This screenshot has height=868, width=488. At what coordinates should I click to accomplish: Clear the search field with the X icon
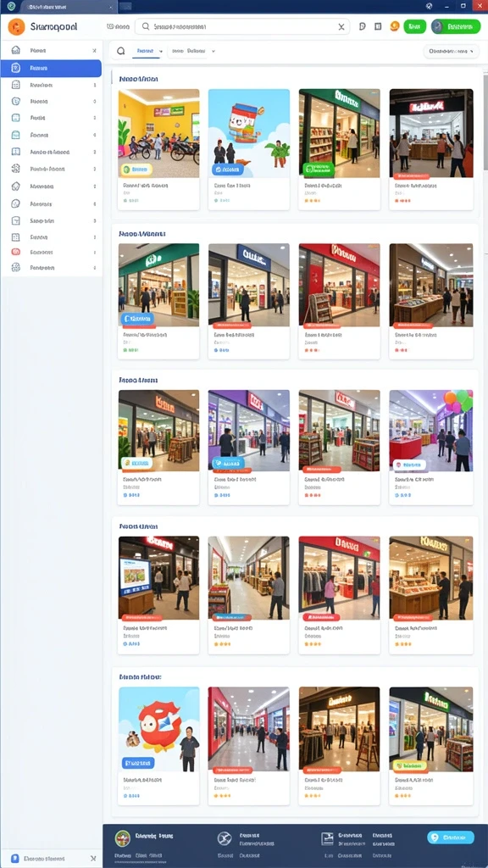pos(341,26)
